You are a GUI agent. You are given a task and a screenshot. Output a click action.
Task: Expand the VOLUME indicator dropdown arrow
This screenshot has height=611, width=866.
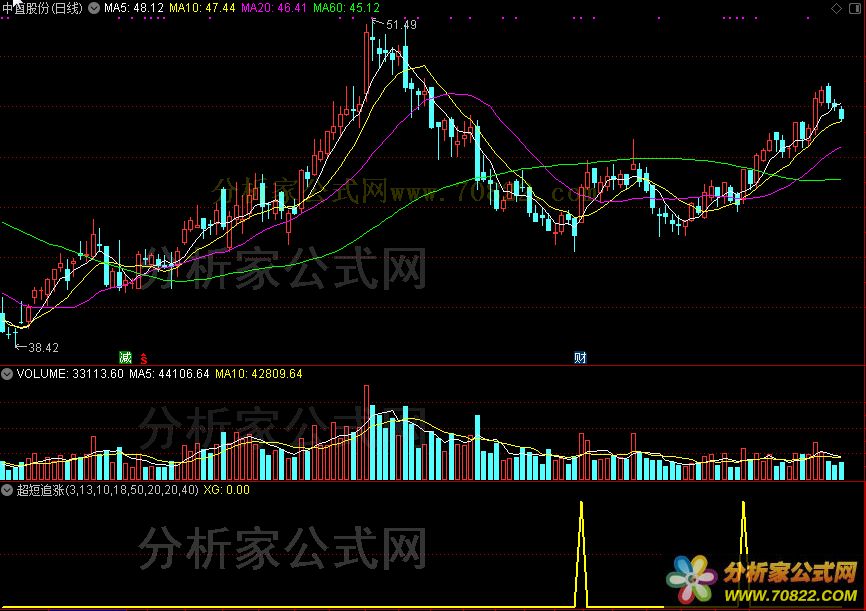(x=7, y=374)
